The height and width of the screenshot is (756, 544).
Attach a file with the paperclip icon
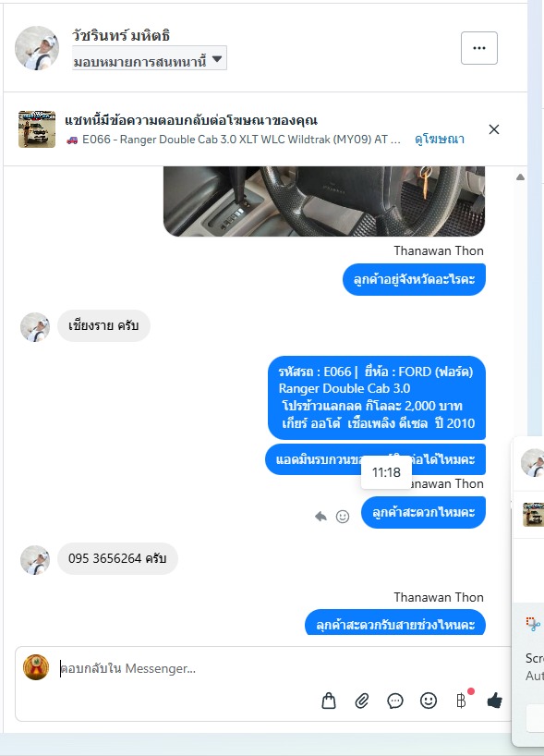(362, 701)
